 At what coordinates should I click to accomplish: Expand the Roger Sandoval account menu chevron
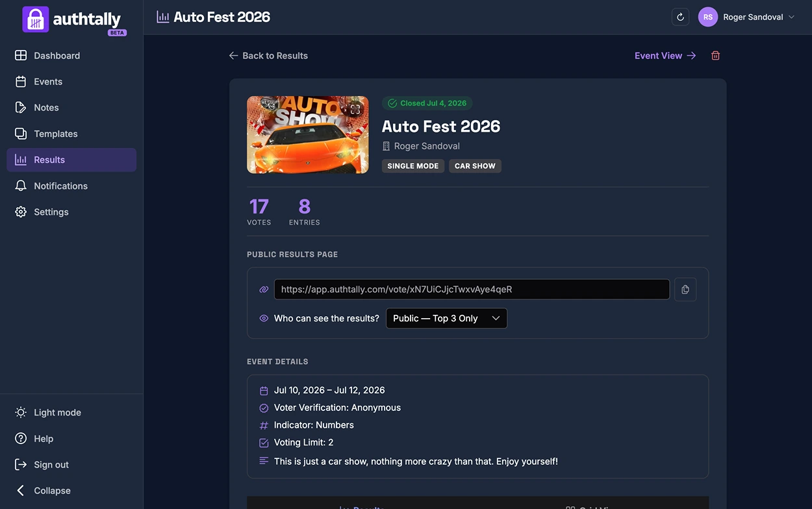coord(791,17)
